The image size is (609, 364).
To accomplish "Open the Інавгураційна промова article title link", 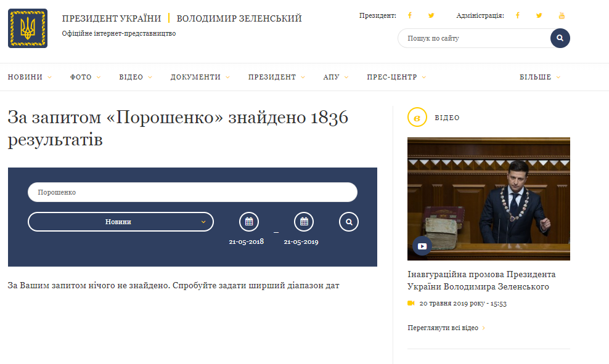I will (481, 280).
